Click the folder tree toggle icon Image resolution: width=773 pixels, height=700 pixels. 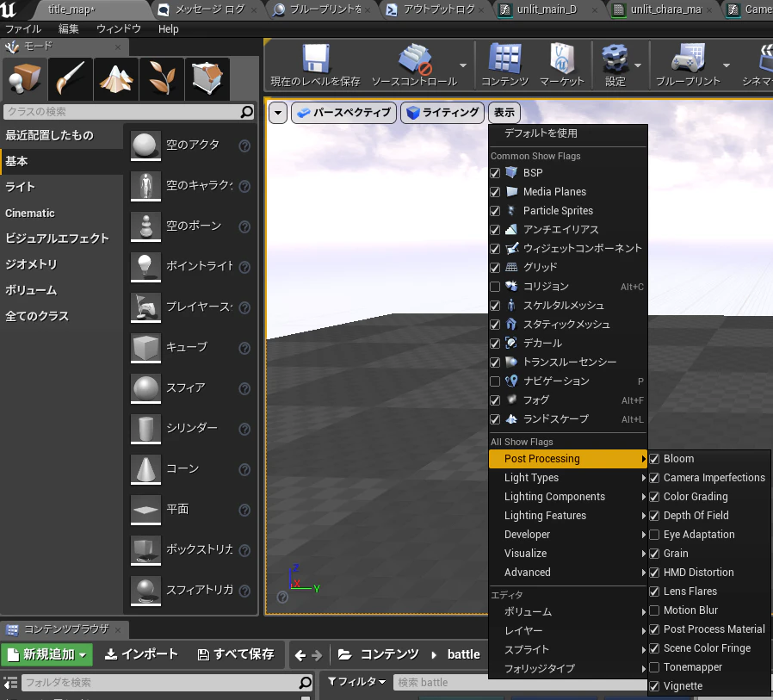click(10, 683)
